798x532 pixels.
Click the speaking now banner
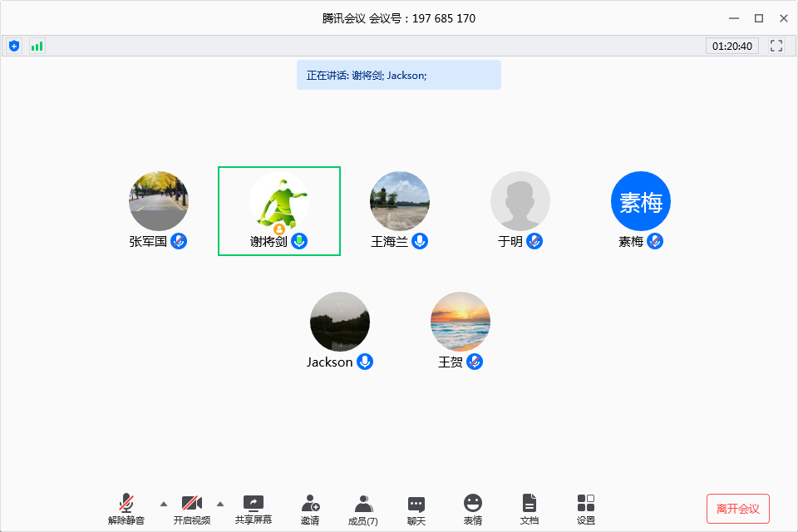pos(398,75)
